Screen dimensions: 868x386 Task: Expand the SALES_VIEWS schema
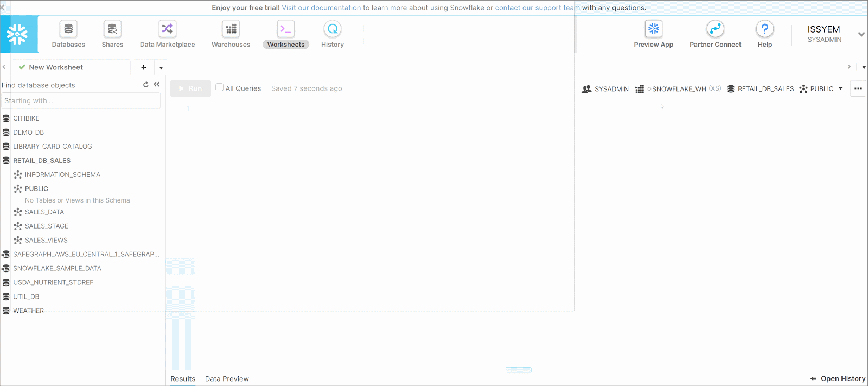coord(46,241)
